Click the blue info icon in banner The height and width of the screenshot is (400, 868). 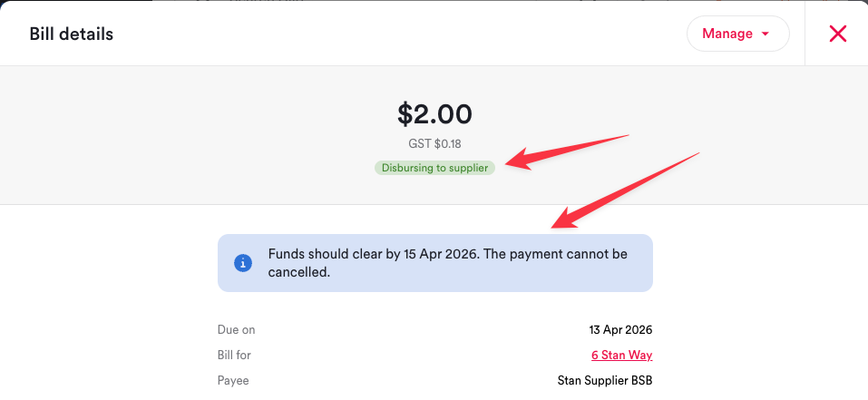(242, 263)
